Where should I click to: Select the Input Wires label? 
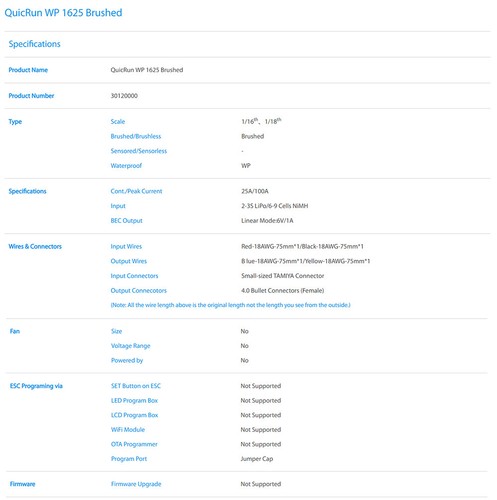[126, 247]
